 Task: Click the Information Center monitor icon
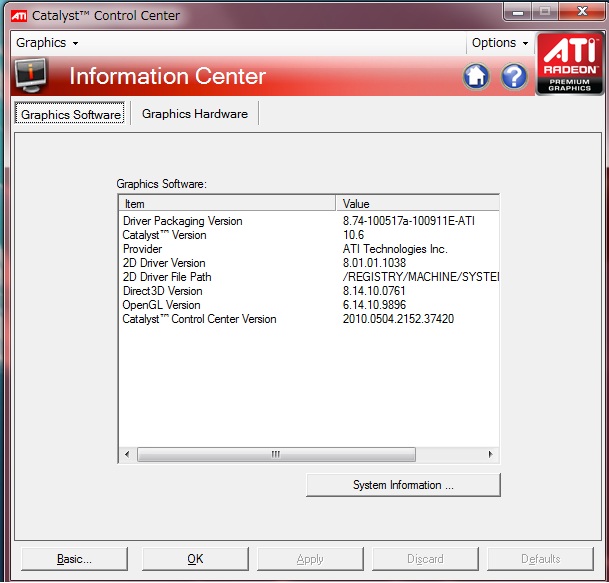click(x=31, y=76)
